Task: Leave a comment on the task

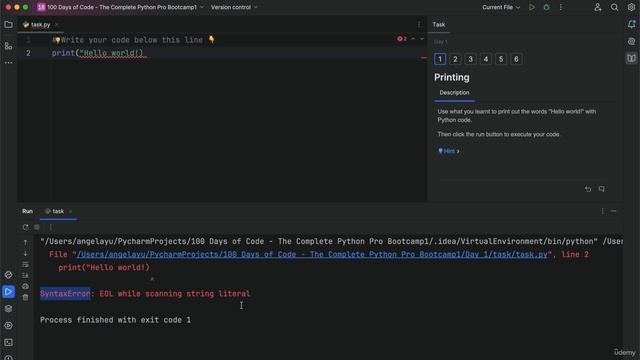Action: 602,189
